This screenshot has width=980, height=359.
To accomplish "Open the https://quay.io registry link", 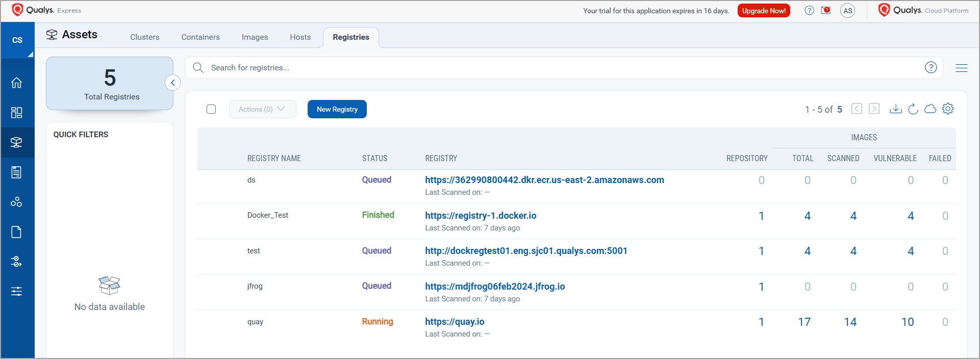I will click(455, 322).
